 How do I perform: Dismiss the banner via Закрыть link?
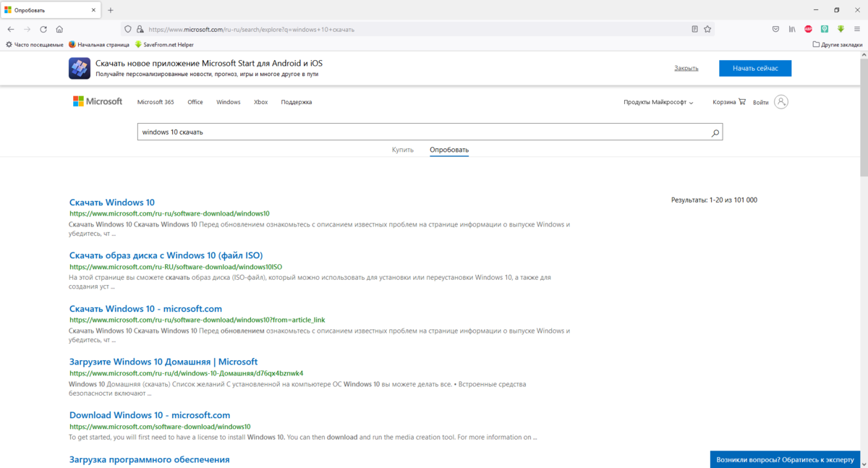686,68
